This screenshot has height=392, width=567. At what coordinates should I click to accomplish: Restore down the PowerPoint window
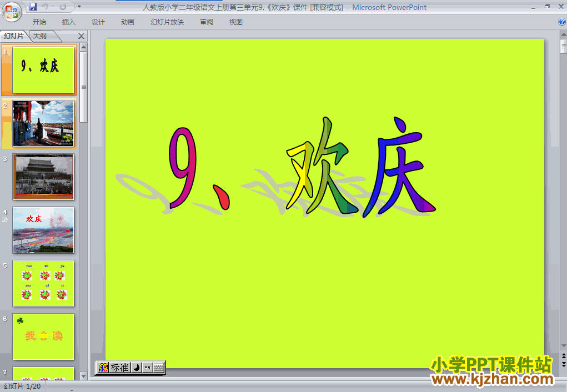click(547, 7)
